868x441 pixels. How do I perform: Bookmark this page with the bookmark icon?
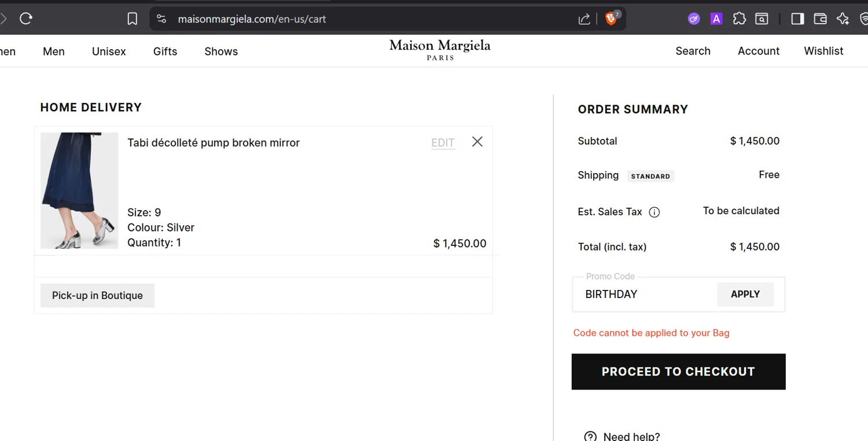pyautogui.click(x=133, y=19)
